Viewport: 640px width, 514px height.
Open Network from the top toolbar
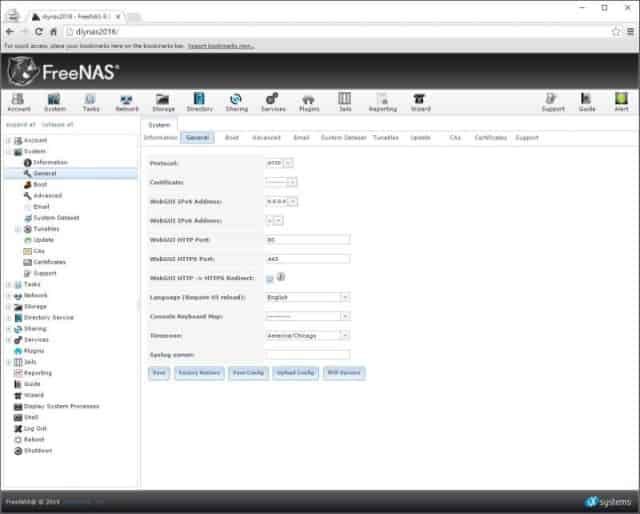(127, 102)
